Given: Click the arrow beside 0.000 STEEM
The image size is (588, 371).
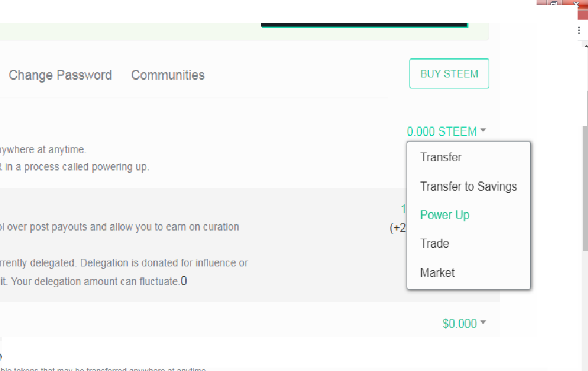Looking at the screenshot, I should [x=483, y=131].
